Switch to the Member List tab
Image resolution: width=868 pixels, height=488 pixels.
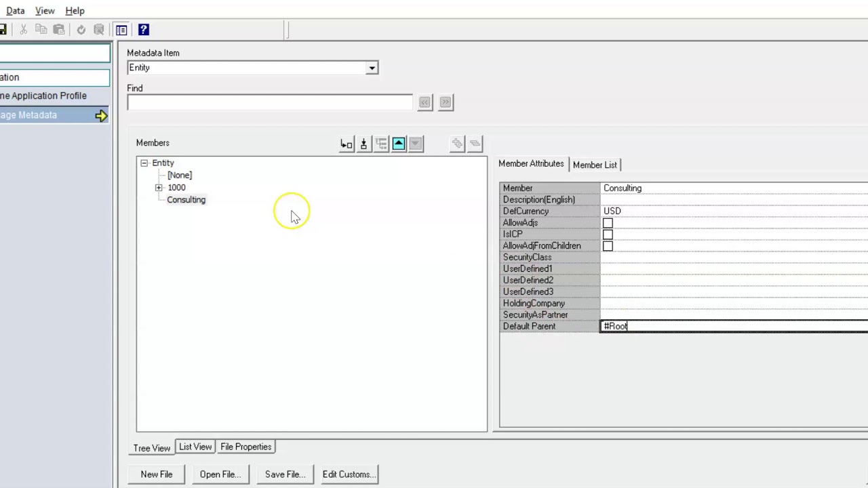595,165
